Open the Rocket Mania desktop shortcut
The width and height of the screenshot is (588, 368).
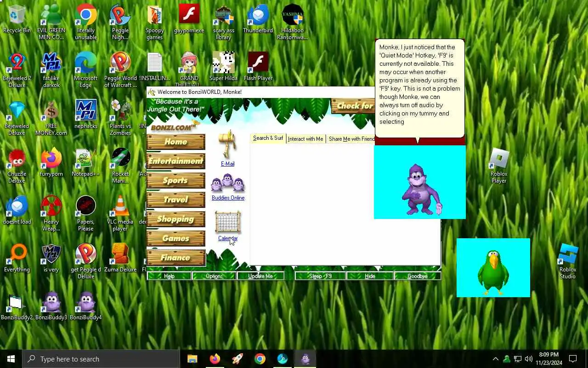(120, 166)
